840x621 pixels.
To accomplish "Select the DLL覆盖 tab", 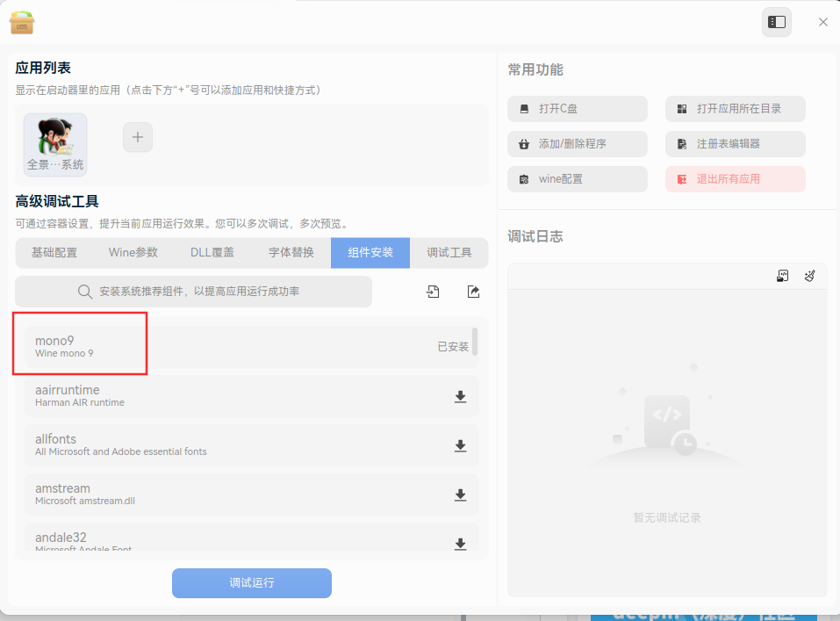I will [x=212, y=253].
